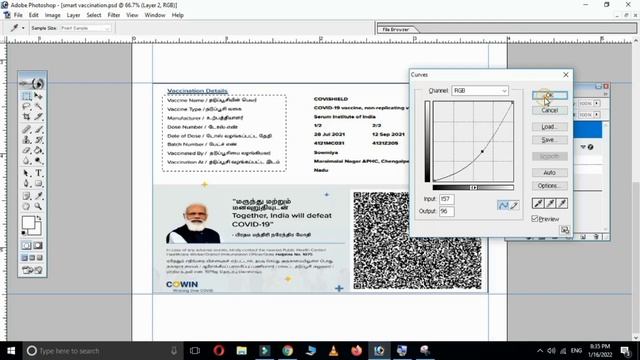Screen dimensions: 640x360
Task: Select the Pen tool
Action: [x=27, y=183]
